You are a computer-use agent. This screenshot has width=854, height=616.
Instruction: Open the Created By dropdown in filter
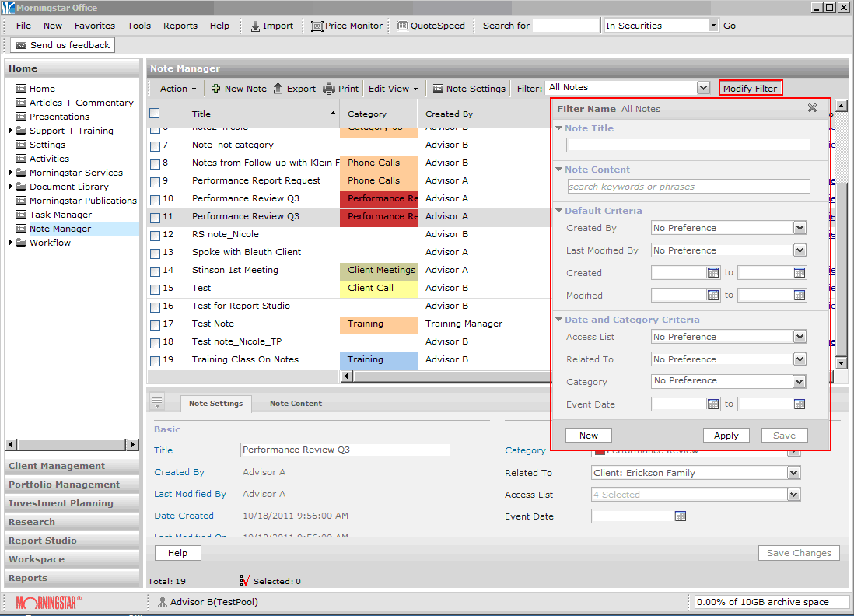(x=800, y=228)
